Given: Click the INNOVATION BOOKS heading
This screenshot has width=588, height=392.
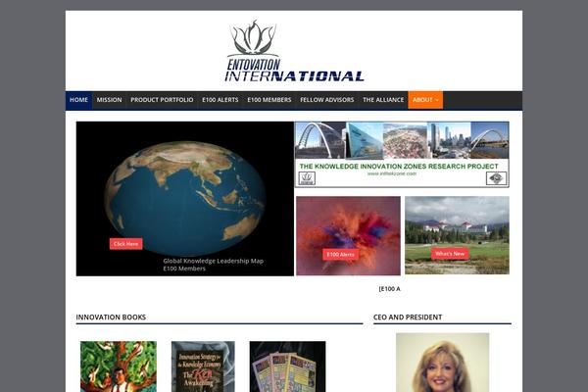Looking at the screenshot, I should (111, 317).
